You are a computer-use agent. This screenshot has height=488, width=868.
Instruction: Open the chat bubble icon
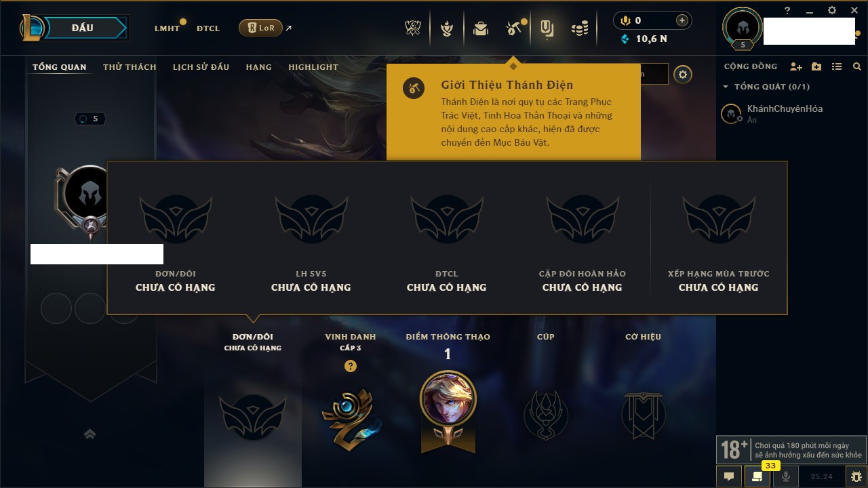(729, 476)
